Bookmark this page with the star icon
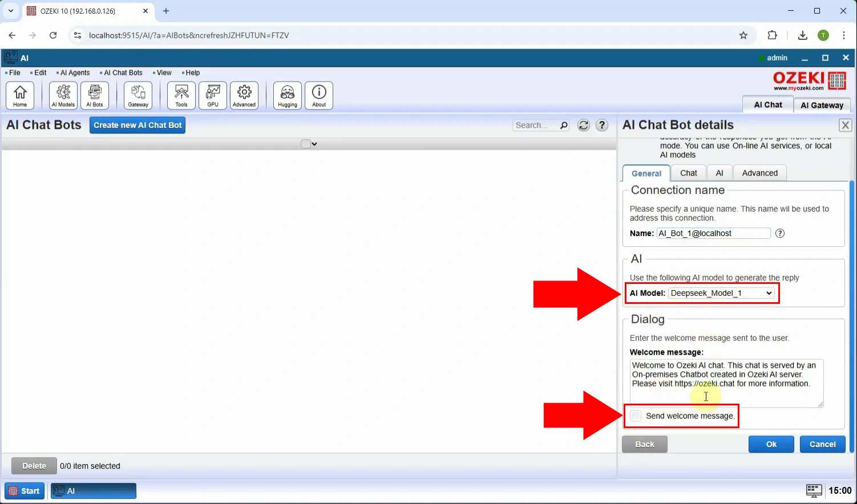857x504 pixels. click(x=743, y=35)
